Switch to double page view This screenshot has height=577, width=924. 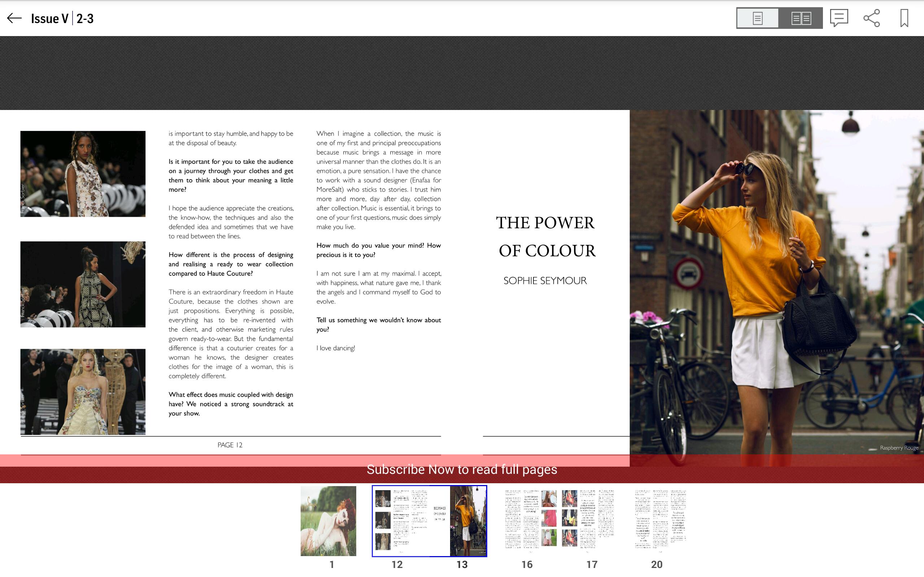[801, 18]
